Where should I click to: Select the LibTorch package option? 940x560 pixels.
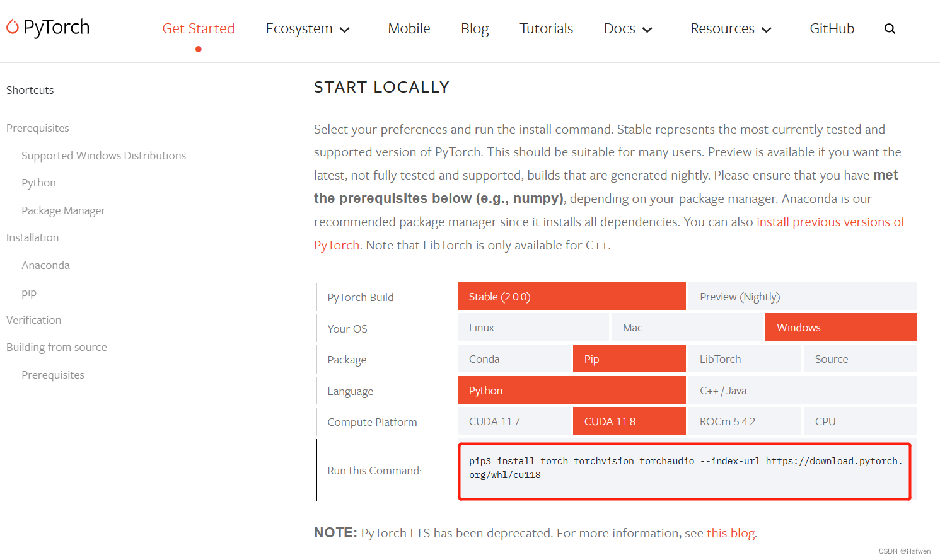[x=745, y=358]
